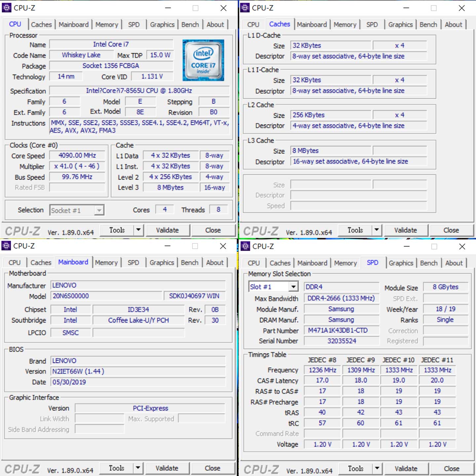The height and width of the screenshot is (476, 476).
Task: Click the Intel Core i7 logo image
Action: click(x=203, y=60)
